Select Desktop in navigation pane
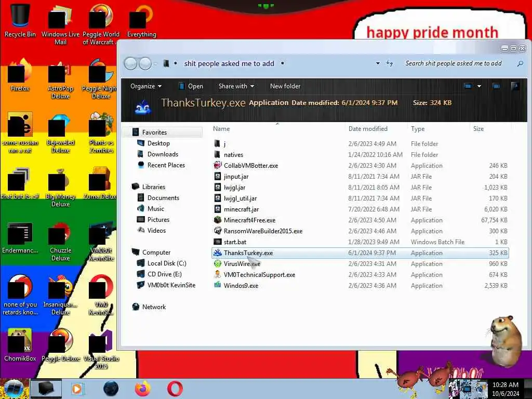The height and width of the screenshot is (399, 532). tap(158, 143)
